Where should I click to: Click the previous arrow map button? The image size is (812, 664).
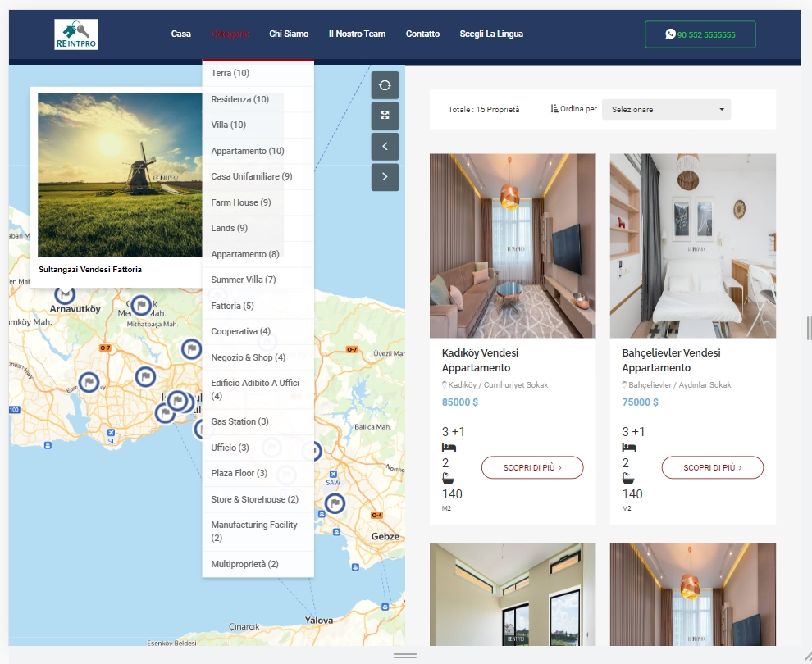385,147
